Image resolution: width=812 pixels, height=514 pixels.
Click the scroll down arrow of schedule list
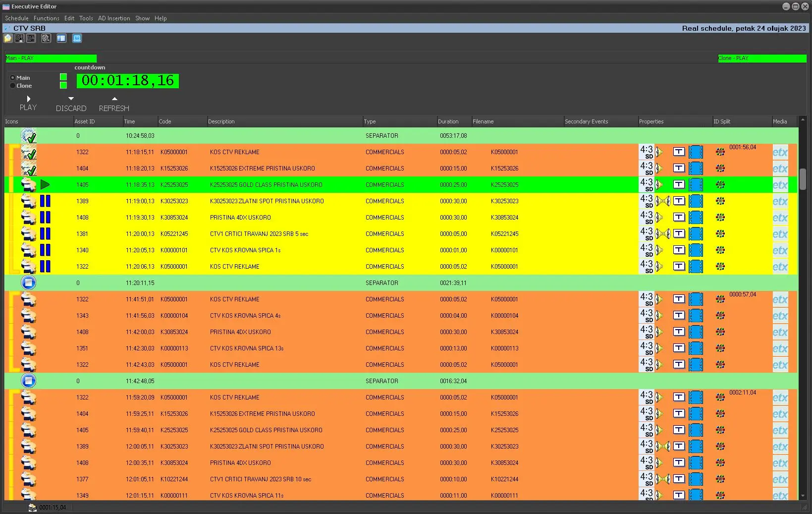tap(803, 496)
